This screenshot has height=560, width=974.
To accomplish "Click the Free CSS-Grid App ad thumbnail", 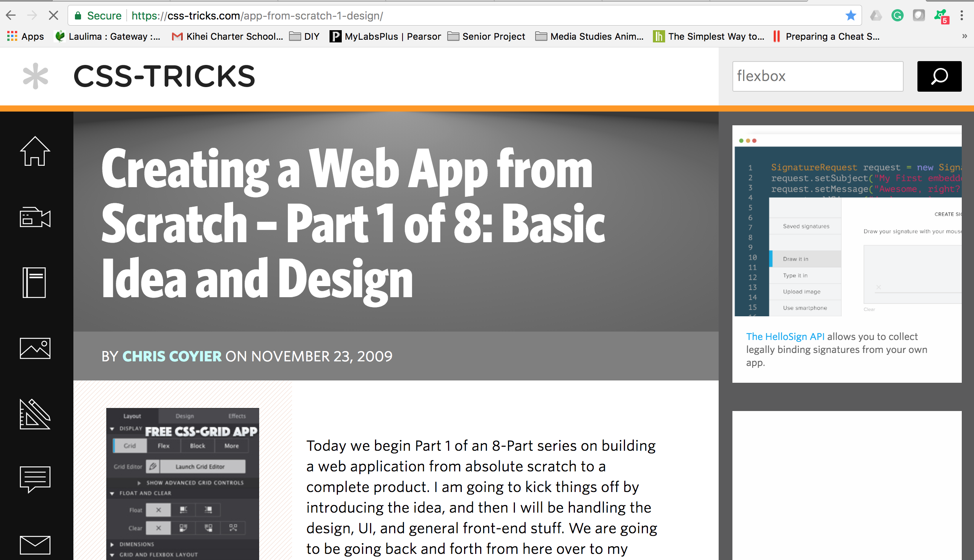I will click(182, 484).
